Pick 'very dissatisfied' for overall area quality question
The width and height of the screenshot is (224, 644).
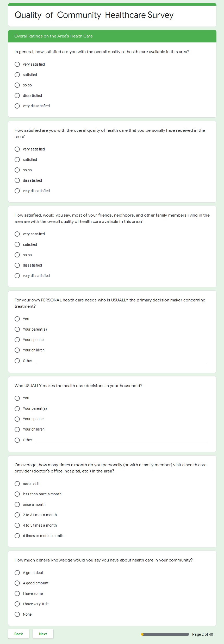tap(17, 106)
